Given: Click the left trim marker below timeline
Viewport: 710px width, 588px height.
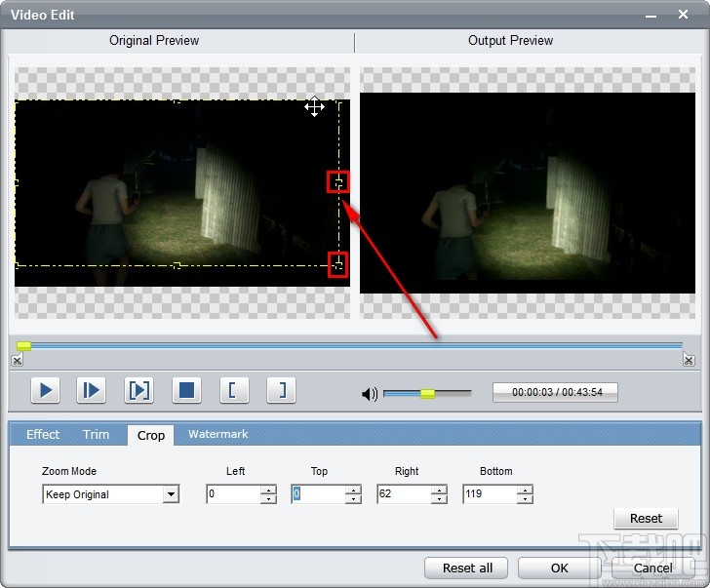Looking at the screenshot, I should (x=17, y=361).
